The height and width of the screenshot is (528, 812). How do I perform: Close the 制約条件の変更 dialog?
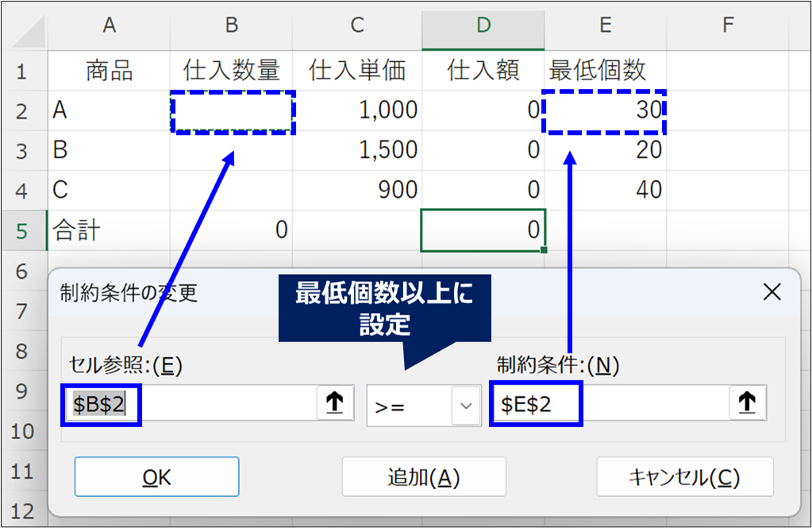click(x=772, y=292)
